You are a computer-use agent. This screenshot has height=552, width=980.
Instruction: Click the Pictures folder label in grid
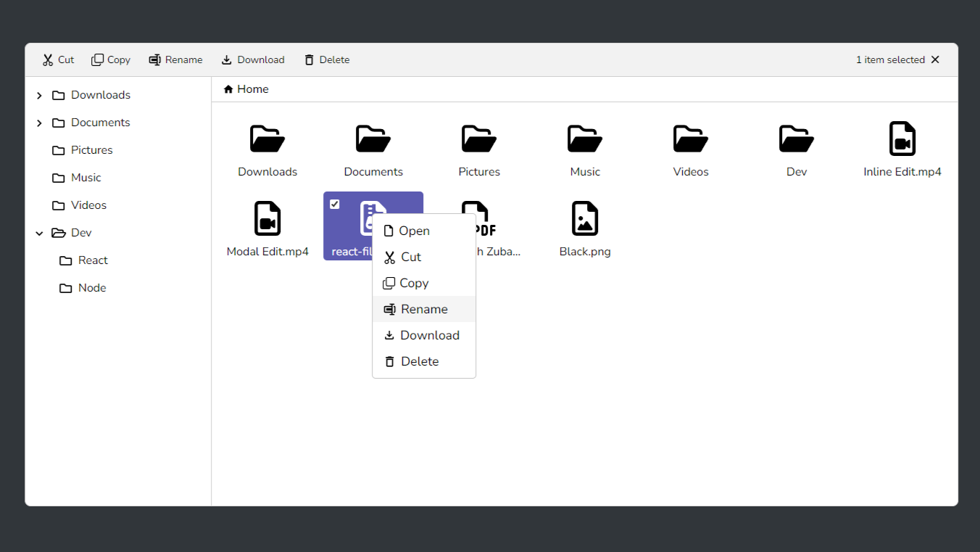tap(479, 172)
